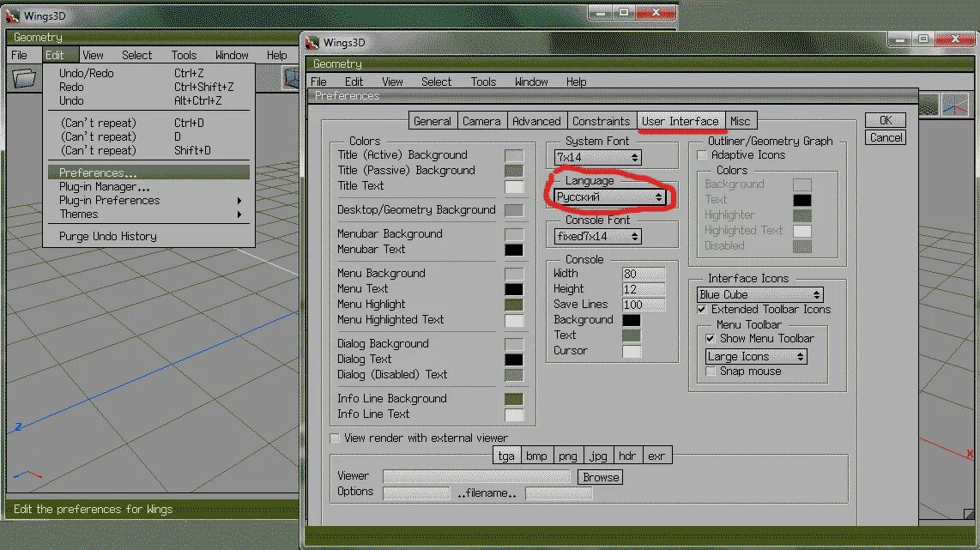980x550 pixels.
Task: Select png render format
Action: point(567,456)
